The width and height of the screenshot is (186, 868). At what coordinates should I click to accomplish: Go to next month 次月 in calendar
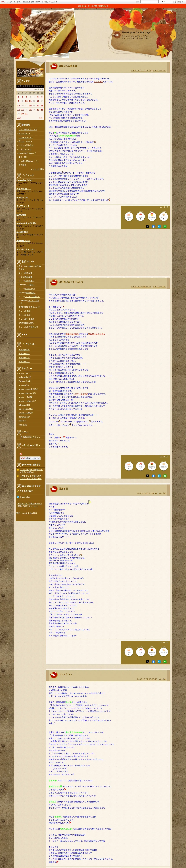(41, 118)
